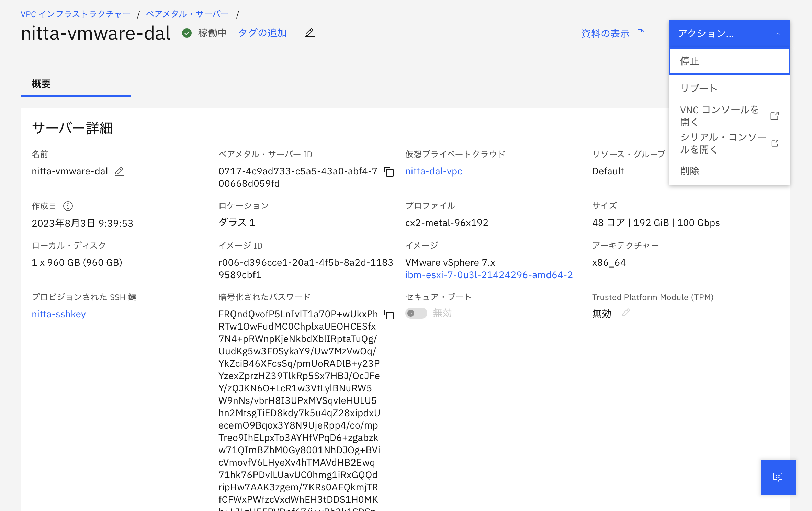Screen dimensions: 812x511
Task: Click the document icon beside 資料の表示
Action: click(x=641, y=34)
